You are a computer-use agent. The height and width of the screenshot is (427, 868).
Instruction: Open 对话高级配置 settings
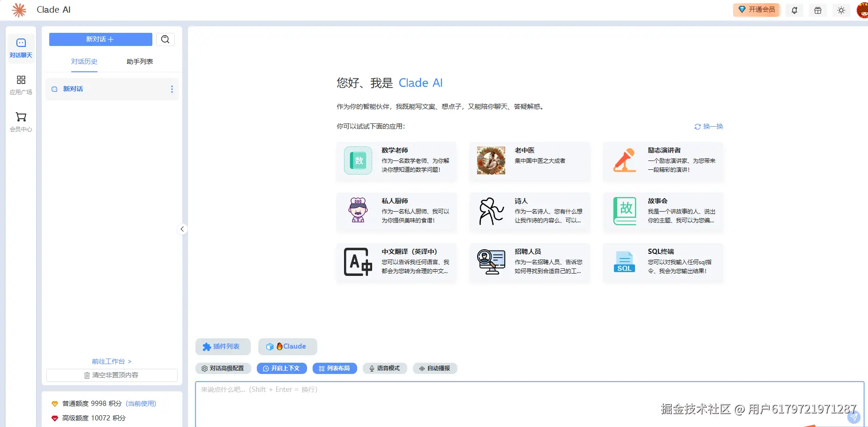[x=223, y=368]
